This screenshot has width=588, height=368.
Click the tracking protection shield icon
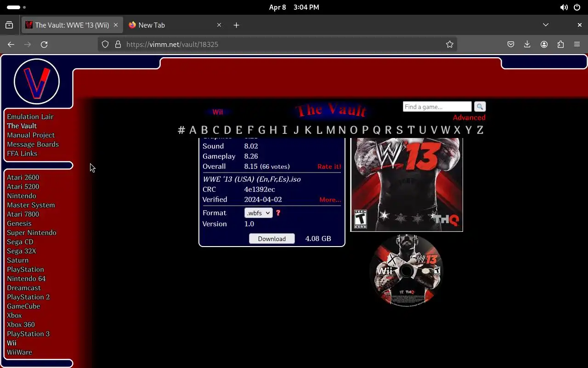(x=105, y=44)
